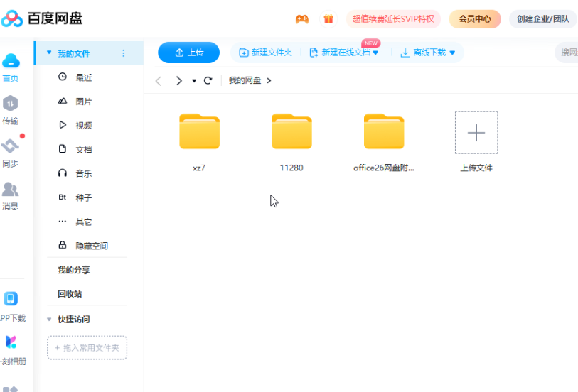
Task: Open the APP下载 icon
Action: pos(11,307)
